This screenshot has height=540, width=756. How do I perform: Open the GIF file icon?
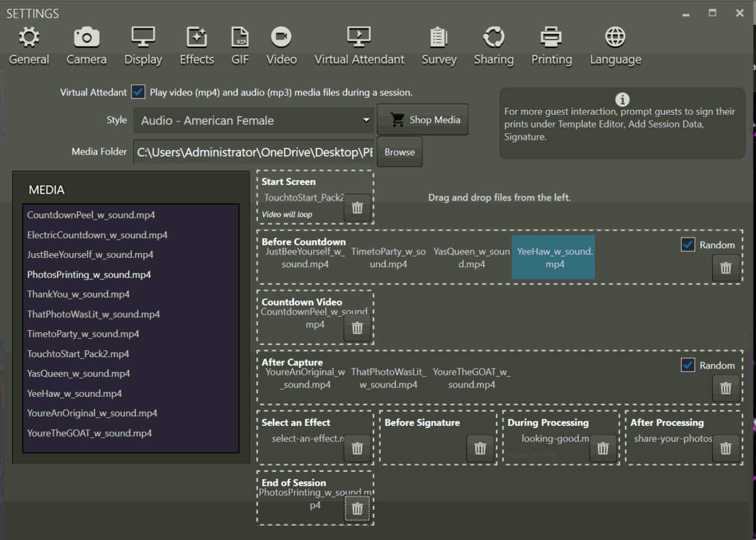point(240,37)
